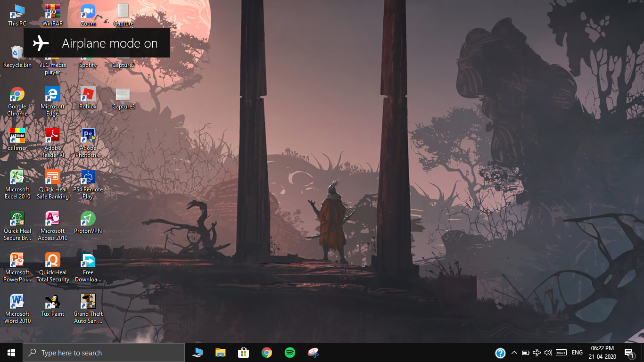Screen dimensions: 644x362
Task: Open Microsoft Store from the taskbar
Action: (x=243, y=353)
